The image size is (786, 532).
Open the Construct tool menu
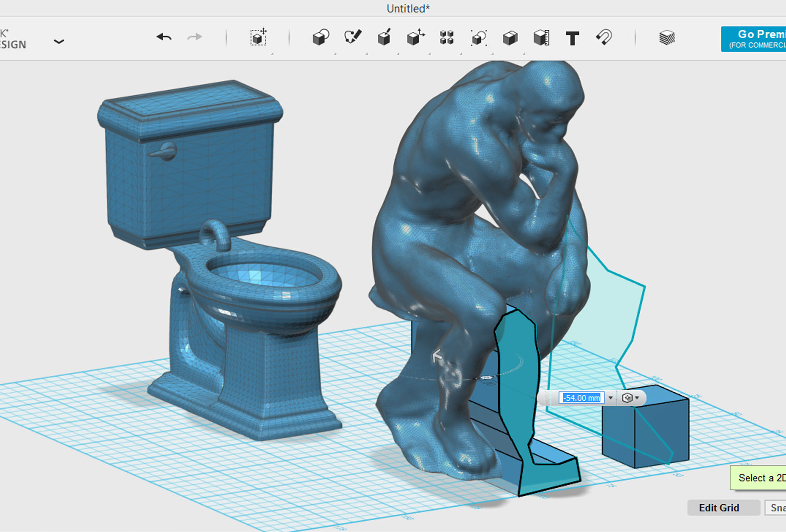[384, 37]
